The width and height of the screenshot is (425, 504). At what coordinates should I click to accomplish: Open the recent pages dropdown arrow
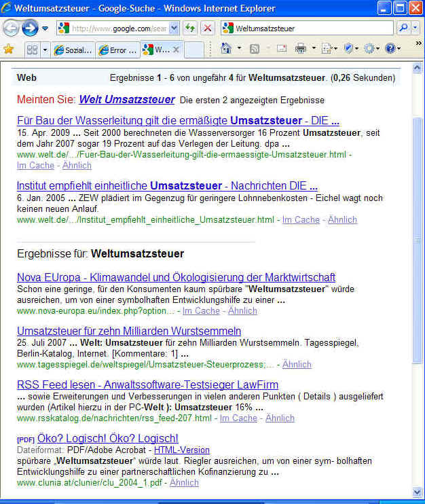(45, 29)
